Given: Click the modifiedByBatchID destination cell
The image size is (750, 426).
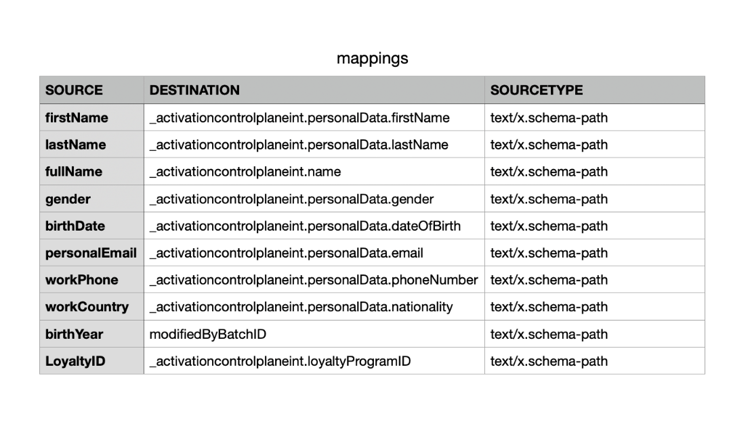Looking at the screenshot, I should point(314,334).
